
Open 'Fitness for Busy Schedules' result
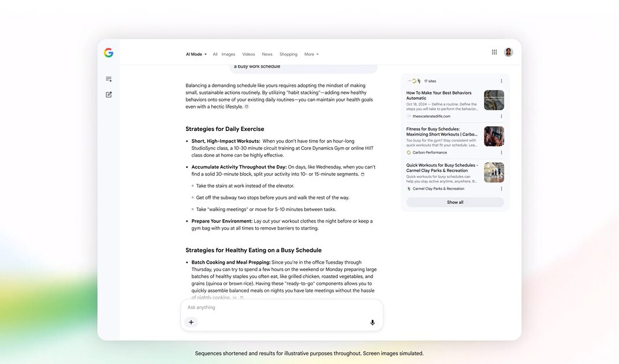click(x=442, y=132)
